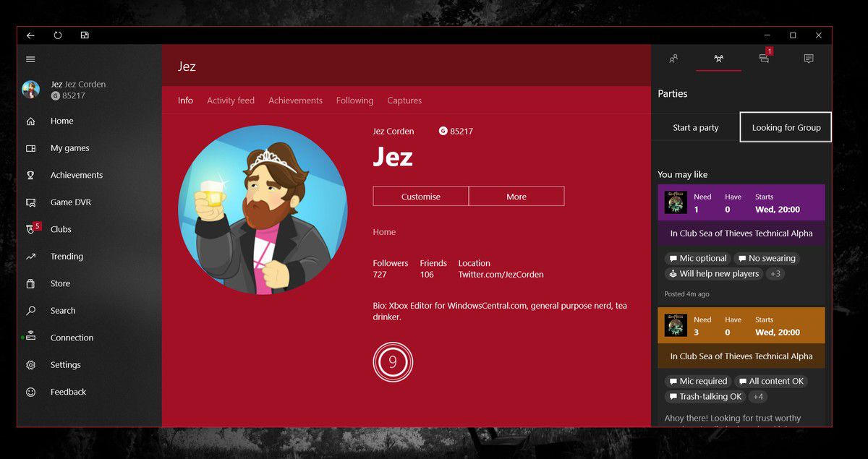Image resolution: width=868 pixels, height=459 pixels.
Task: Click Sea of Thieves icon on purple card
Action: coord(676,202)
